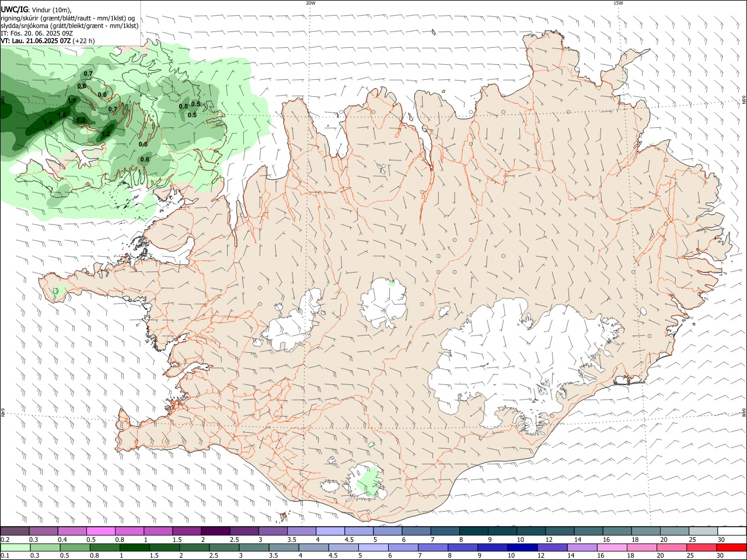Click the '1.1' precipitation value on the map
The width and height of the screenshot is (747, 560).
click(x=72, y=101)
